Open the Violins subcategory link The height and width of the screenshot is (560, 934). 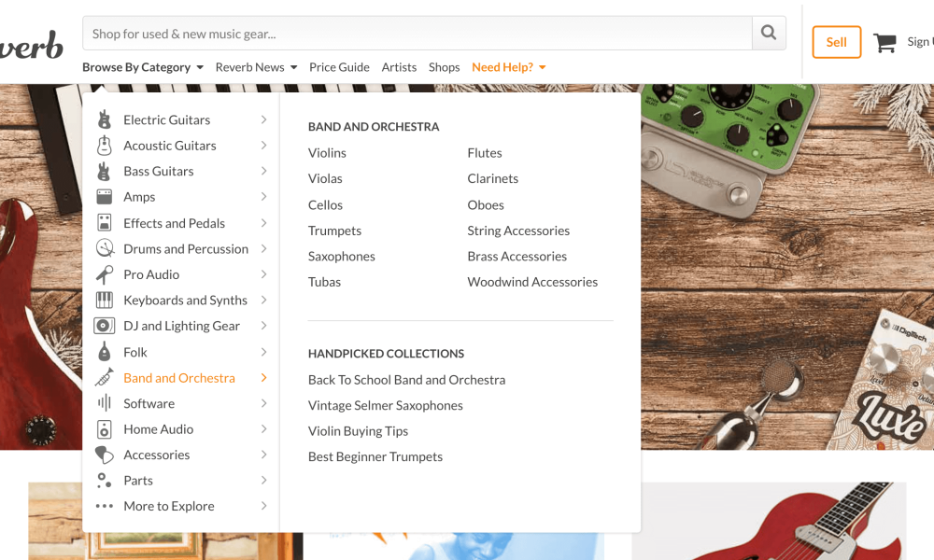coord(327,153)
